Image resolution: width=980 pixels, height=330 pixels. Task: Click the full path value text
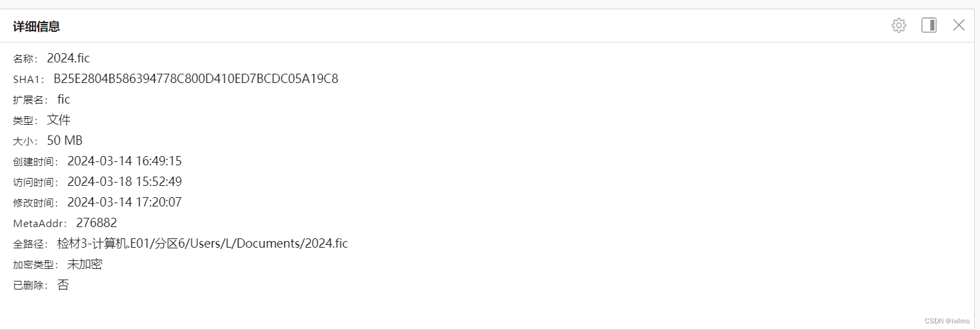point(203,244)
